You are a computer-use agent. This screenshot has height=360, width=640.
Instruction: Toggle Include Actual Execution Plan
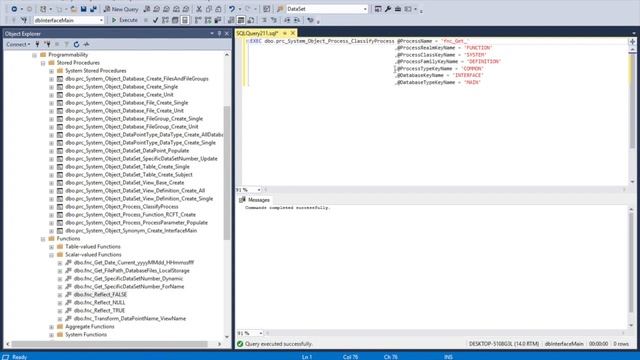click(x=198, y=20)
